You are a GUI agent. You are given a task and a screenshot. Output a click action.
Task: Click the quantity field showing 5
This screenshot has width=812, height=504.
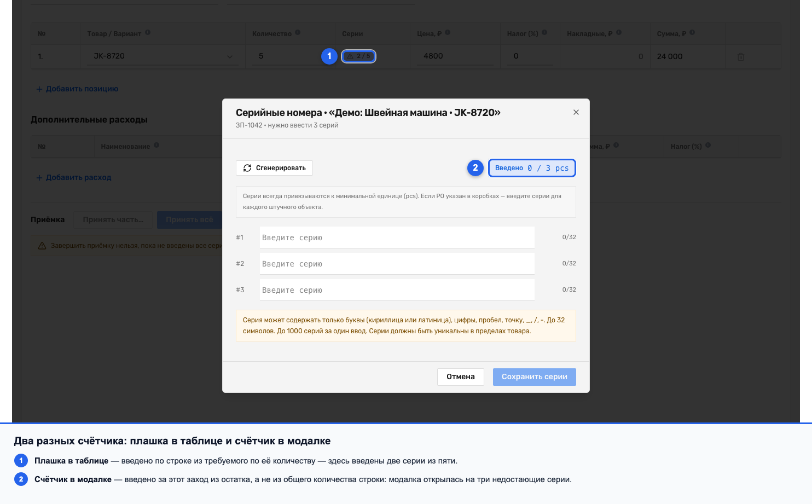point(290,56)
